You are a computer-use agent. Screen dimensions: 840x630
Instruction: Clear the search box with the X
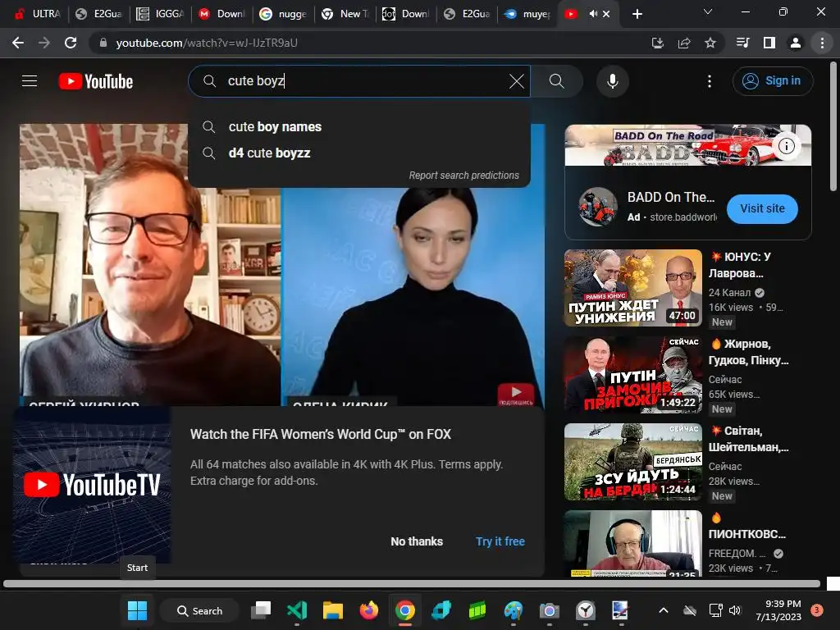tap(517, 81)
